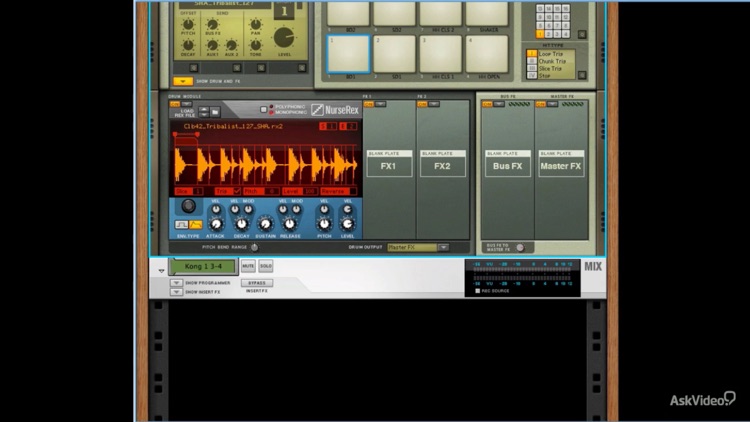Click the quick edit button under send knobs
750x422 pixels.
coord(236,68)
